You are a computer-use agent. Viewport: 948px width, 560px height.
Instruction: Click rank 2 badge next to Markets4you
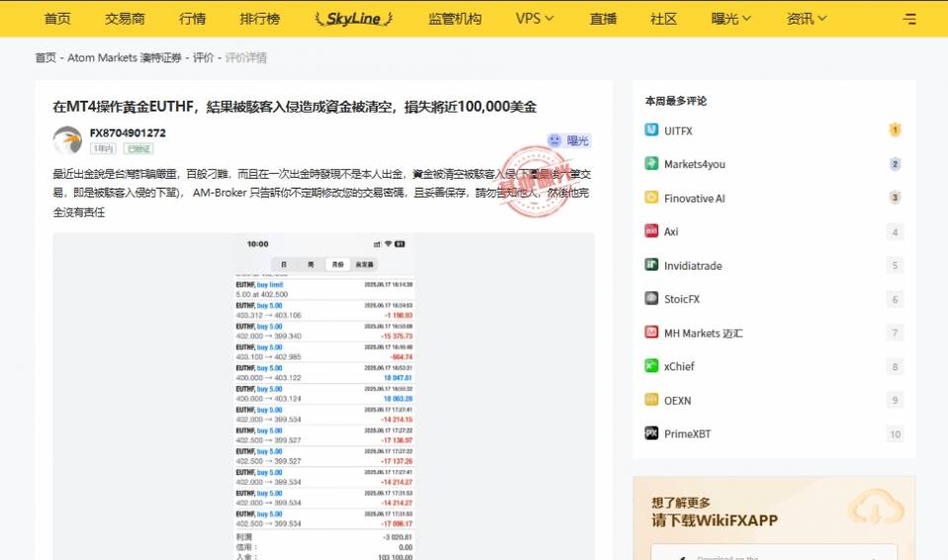pyautogui.click(x=895, y=164)
